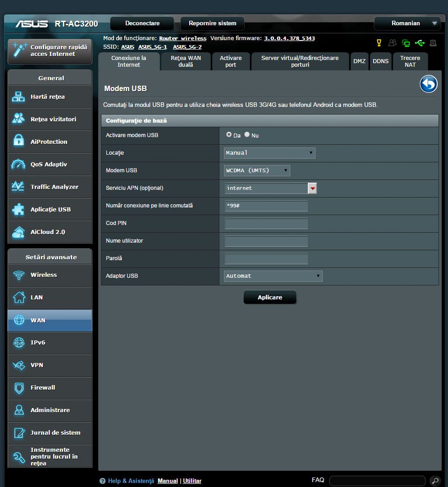Expand the Serviciu APN red arrow list
This screenshot has height=487, width=448.
(312, 188)
